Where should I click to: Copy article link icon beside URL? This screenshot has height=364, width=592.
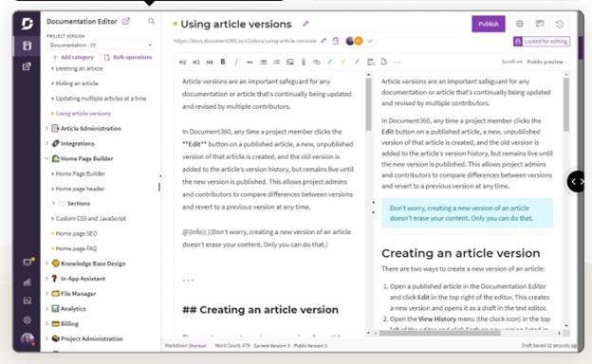pos(335,41)
